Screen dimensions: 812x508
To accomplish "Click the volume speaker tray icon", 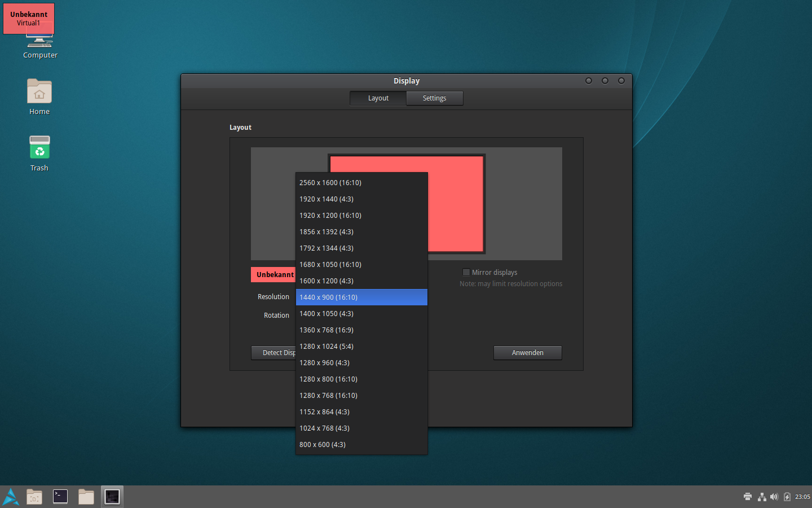I will [774, 497].
